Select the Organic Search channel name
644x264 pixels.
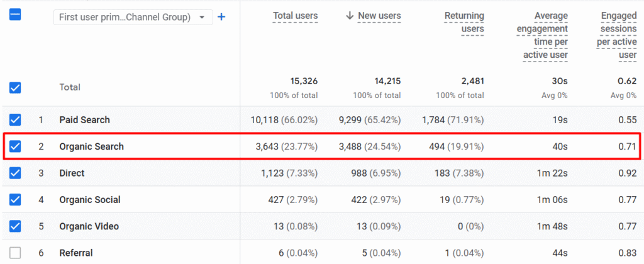[91, 146]
